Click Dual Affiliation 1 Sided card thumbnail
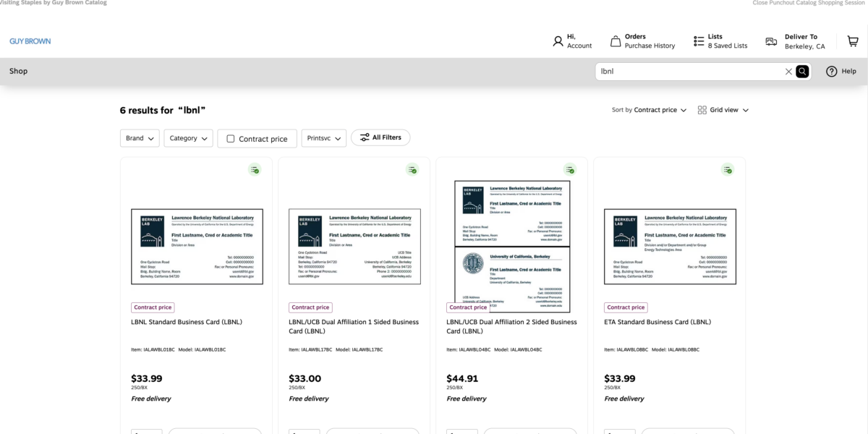The width and height of the screenshot is (868, 434). click(354, 247)
